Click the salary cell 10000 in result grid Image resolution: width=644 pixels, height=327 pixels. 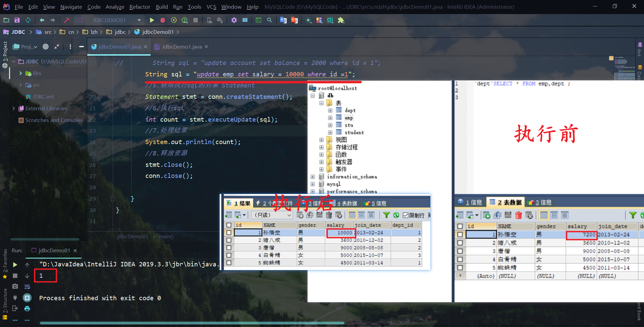(x=339, y=233)
